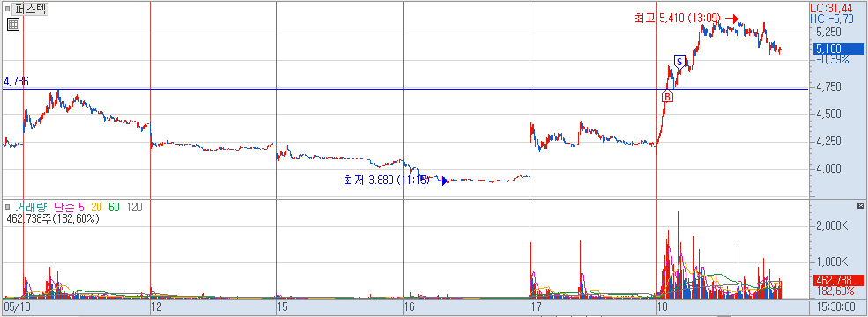Select the 120-period moving average label

[135, 208]
